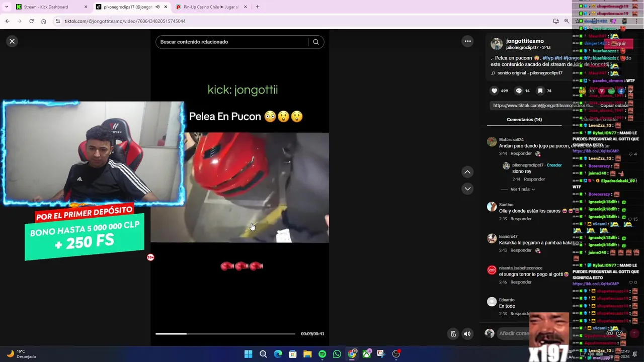644x362 pixels.
Task: Open Chrome from taskbar
Action: [352, 354]
